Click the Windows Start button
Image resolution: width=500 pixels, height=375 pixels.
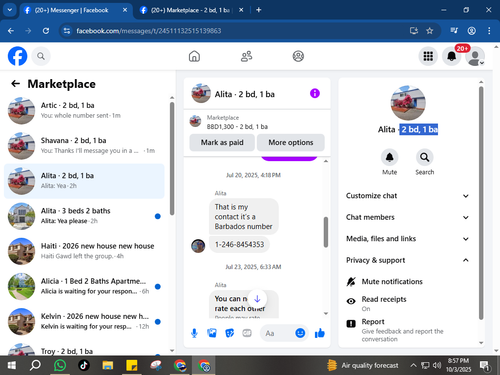[12, 365]
